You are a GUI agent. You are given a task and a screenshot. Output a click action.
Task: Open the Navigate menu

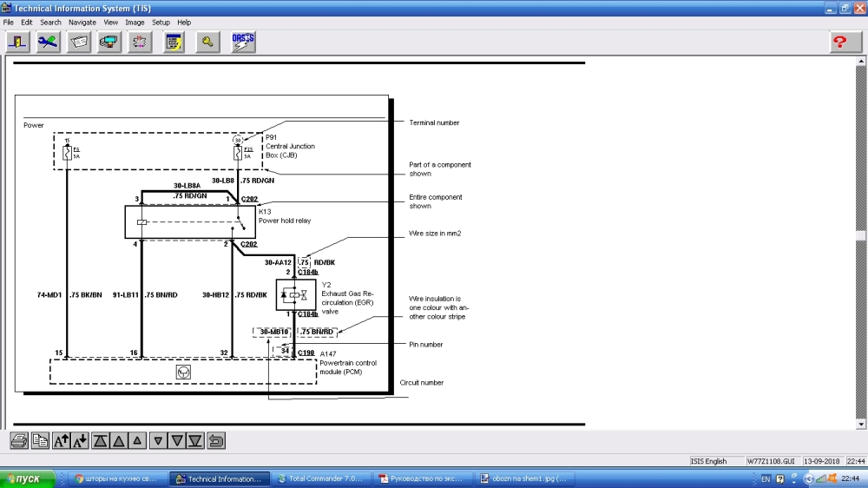[x=82, y=22]
